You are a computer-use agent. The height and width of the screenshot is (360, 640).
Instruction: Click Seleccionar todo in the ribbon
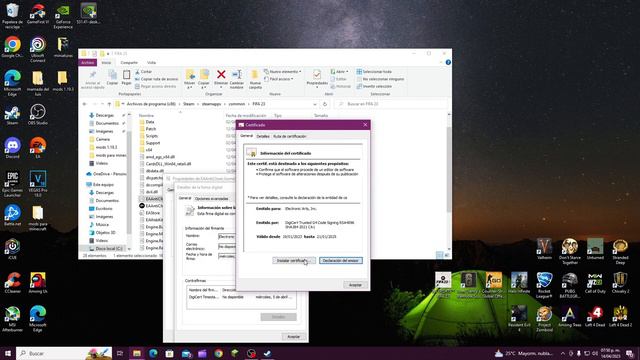[x=374, y=71]
